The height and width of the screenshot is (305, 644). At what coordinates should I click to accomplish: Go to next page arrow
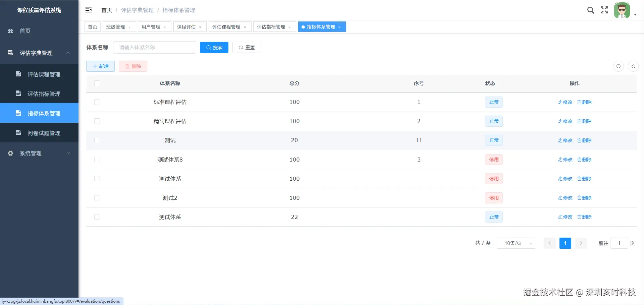point(581,243)
